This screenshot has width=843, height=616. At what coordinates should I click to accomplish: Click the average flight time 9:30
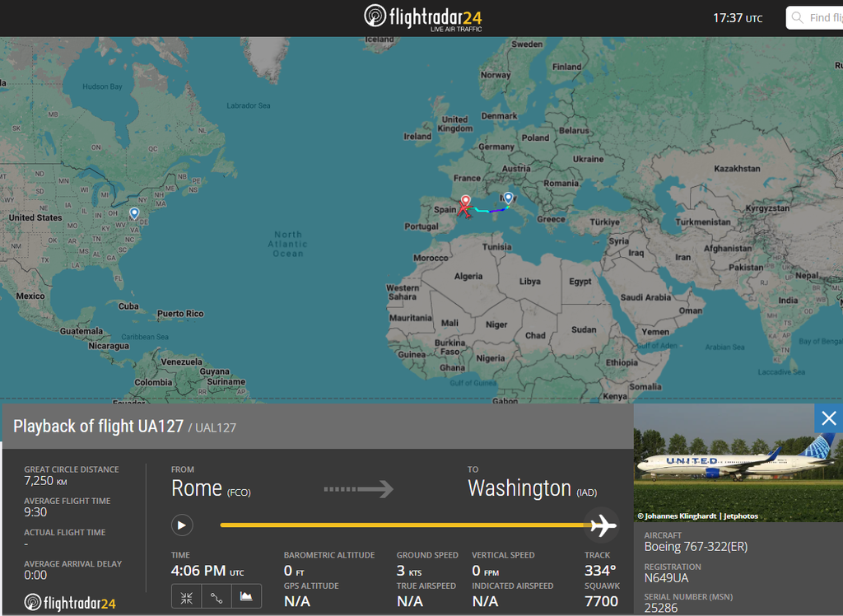pos(35,512)
